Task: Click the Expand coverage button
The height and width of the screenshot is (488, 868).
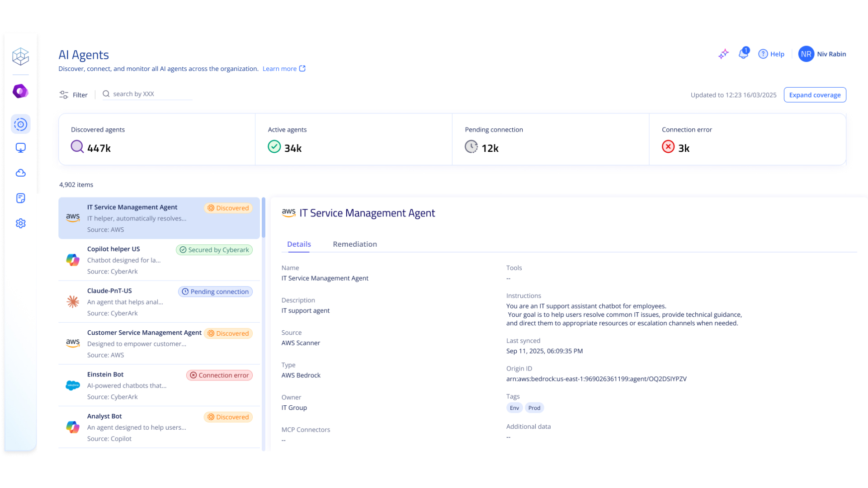Action: point(815,95)
